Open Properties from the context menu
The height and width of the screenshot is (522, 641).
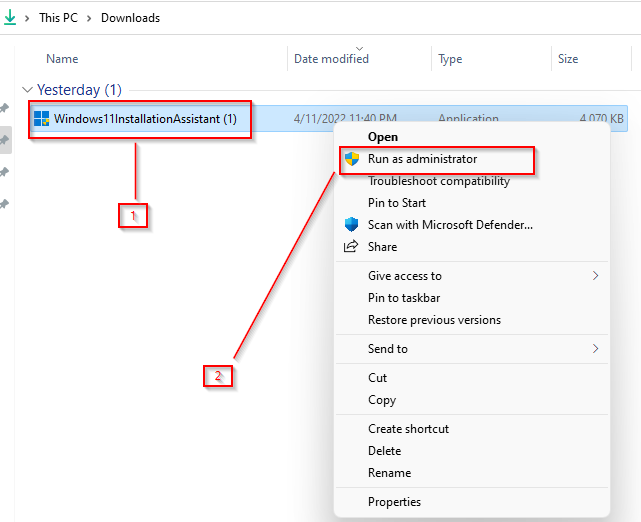(x=394, y=502)
